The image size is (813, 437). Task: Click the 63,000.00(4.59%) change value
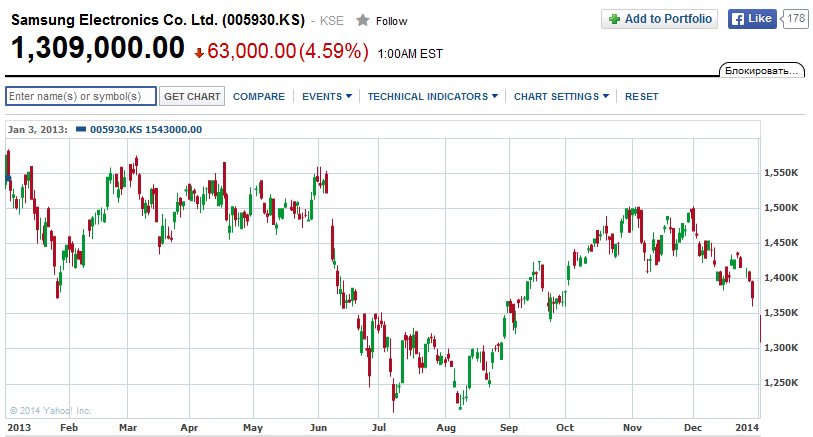point(288,51)
